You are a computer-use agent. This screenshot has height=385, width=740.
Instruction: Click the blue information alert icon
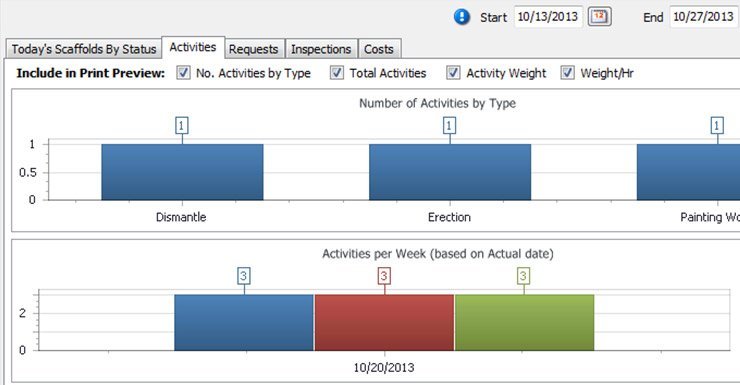coord(462,17)
